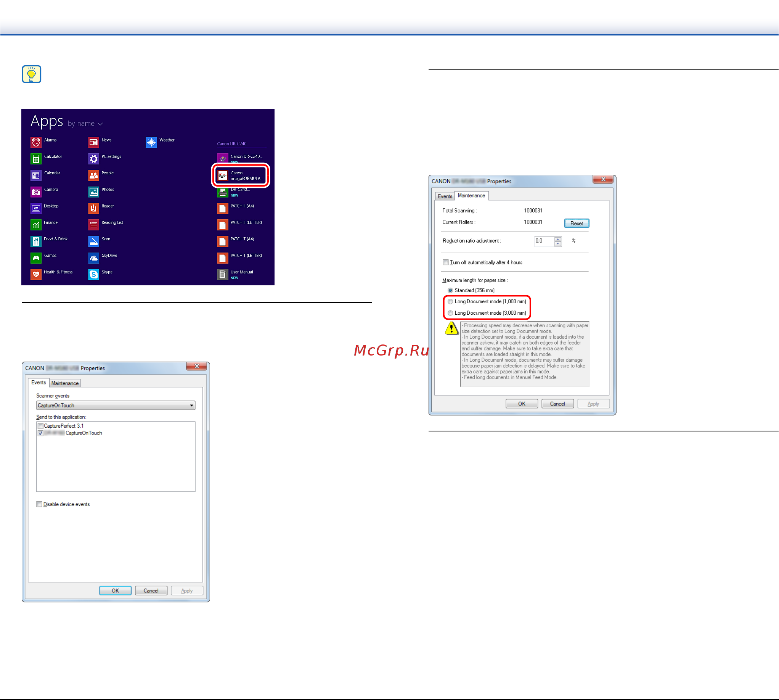Switch to Maintenance tab in Events dialog
This screenshot has height=700, width=779.
tap(65, 383)
